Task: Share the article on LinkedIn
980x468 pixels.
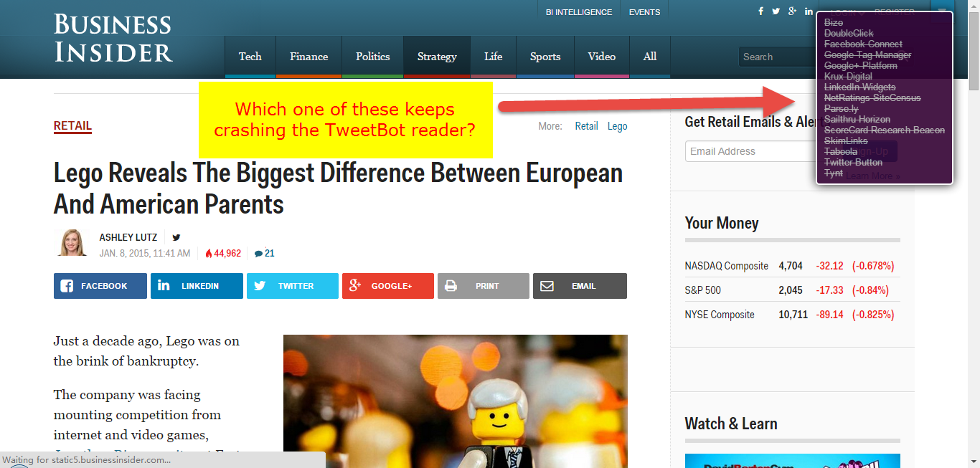Action: (197, 286)
